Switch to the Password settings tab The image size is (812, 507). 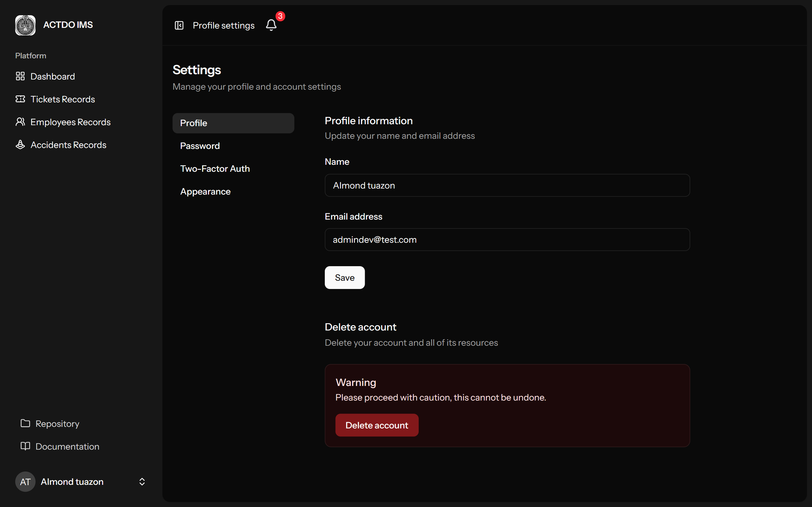click(200, 146)
